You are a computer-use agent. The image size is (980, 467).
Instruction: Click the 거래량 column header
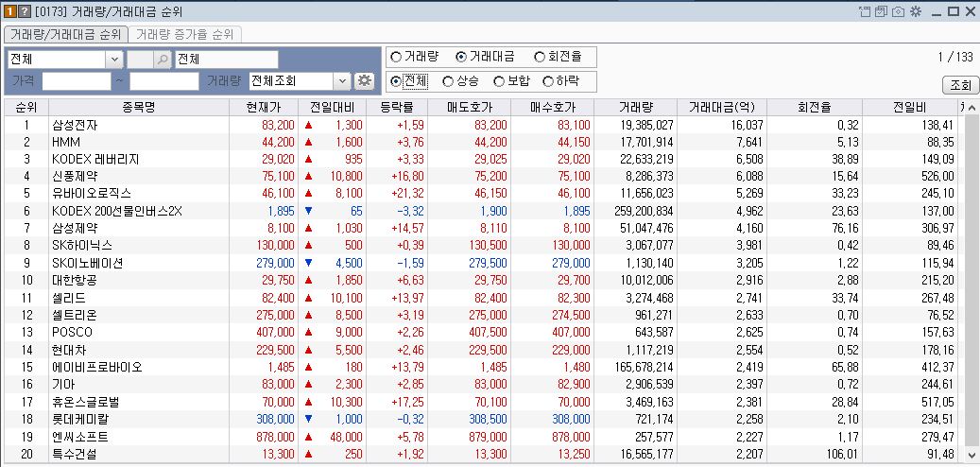click(636, 108)
